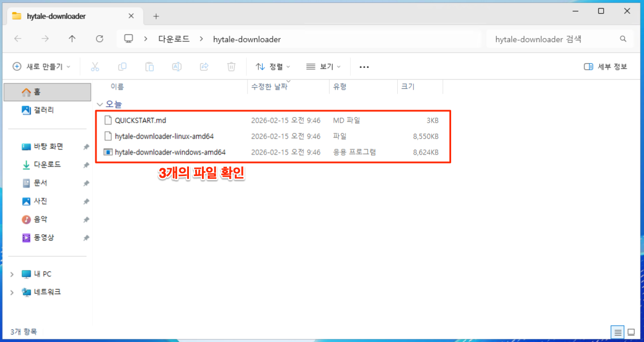Open 다운로드 in the navigation pane
The height and width of the screenshot is (342, 644).
[x=47, y=165]
